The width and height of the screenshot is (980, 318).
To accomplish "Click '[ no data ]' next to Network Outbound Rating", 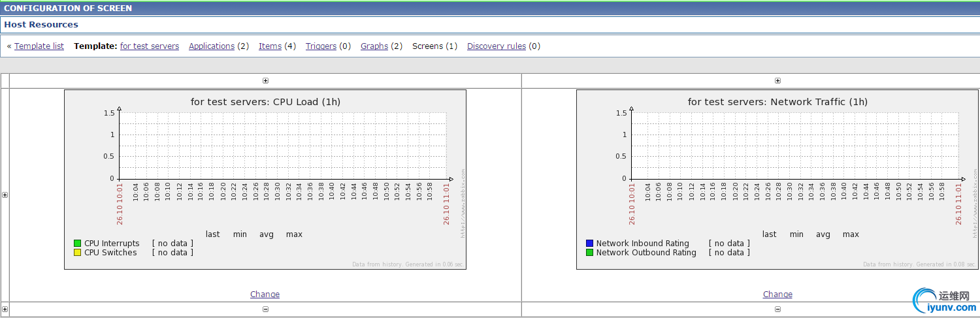I will 729,253.
